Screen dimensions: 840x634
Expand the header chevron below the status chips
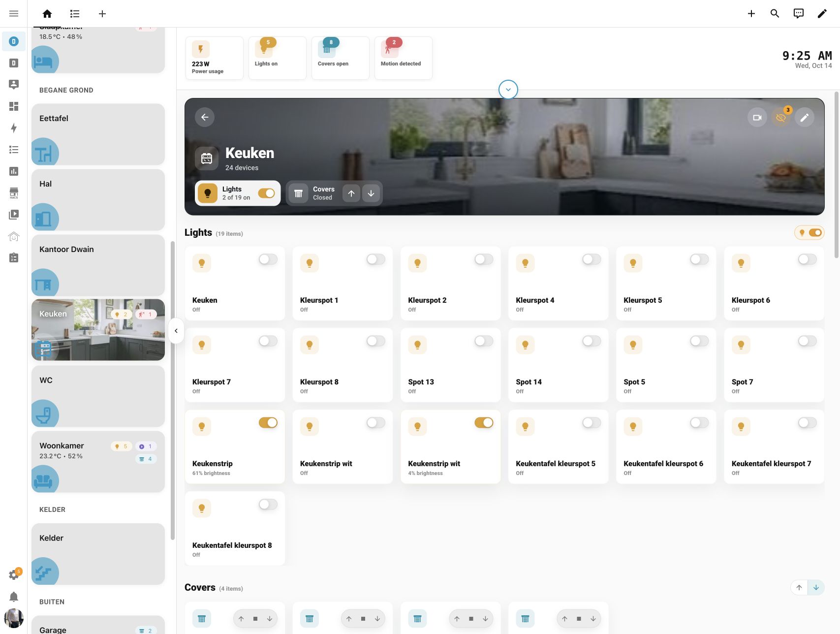[508, 90]
